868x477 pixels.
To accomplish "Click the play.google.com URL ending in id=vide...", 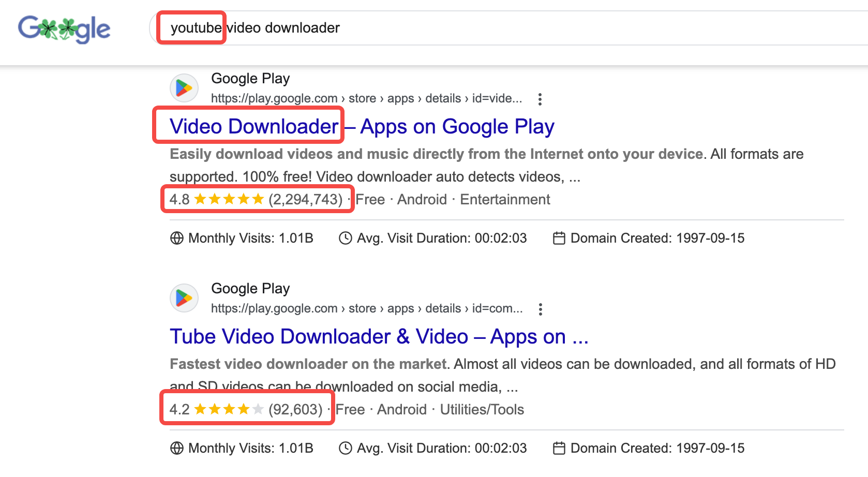I will 366,99.
